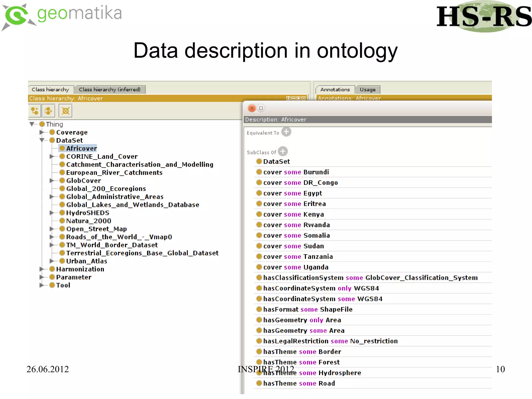Open the Annotations tab
This screenshot has width=532, height=399.
[335, 89]
